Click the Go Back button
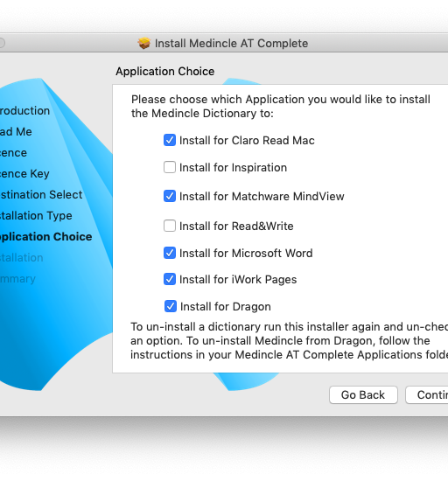 pos(363,394)
